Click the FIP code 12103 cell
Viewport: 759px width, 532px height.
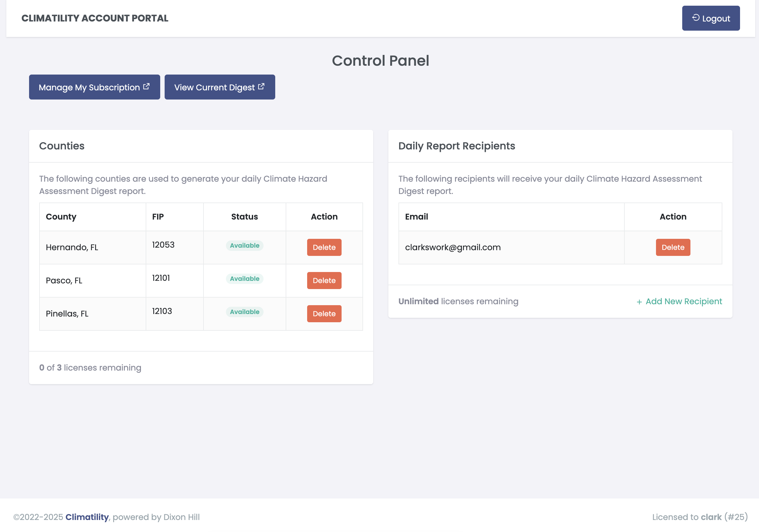[162, 311]
